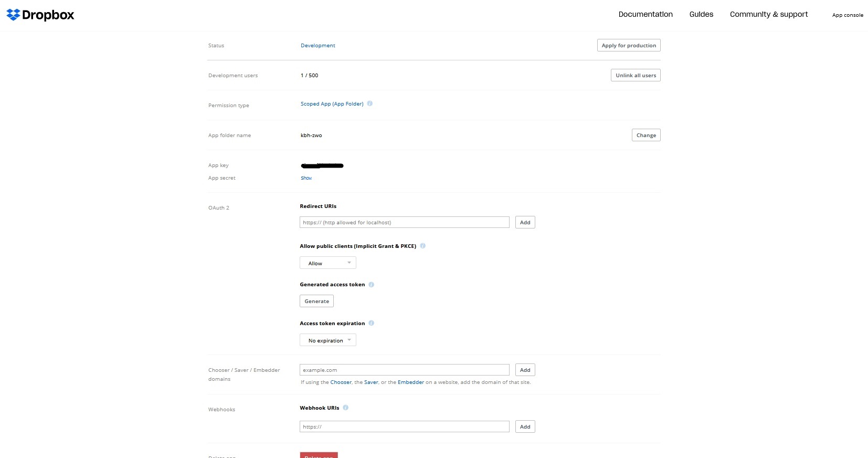The width and height of the screenshot is (868, 458).
Task: Show the App secret
Action: (306, 178)
